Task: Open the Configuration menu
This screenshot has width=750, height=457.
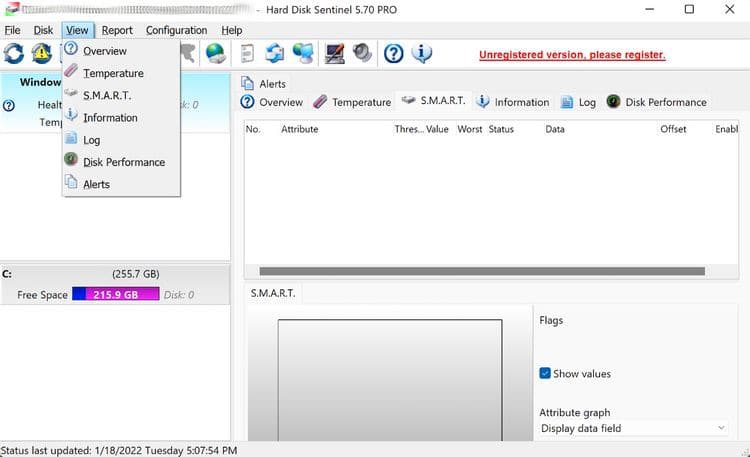Action: [x=176, y=30]
